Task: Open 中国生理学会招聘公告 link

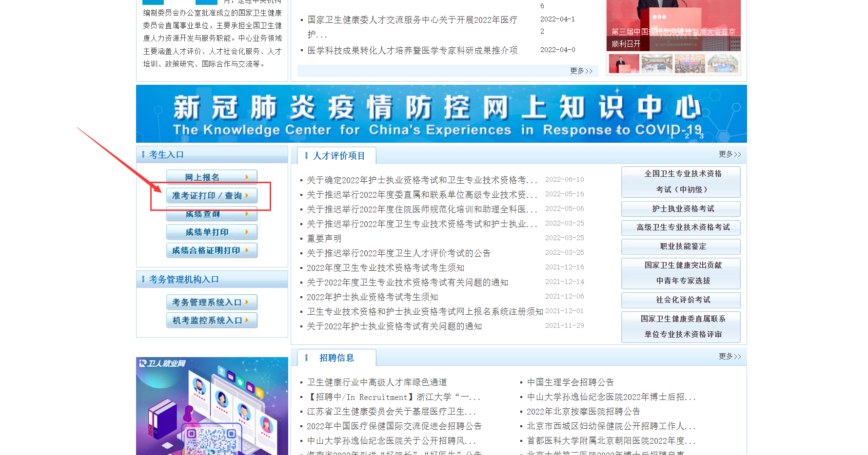Action: (x=570, y=382)
